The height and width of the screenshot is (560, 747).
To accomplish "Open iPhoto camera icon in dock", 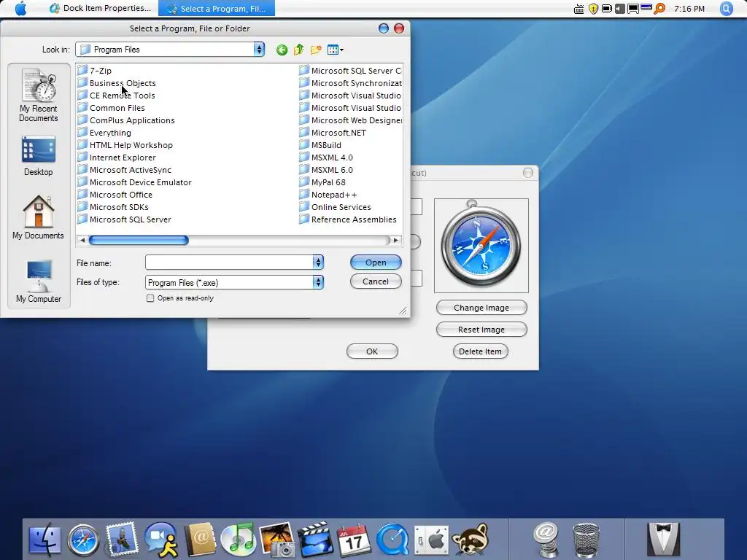I will click(277, 540).
